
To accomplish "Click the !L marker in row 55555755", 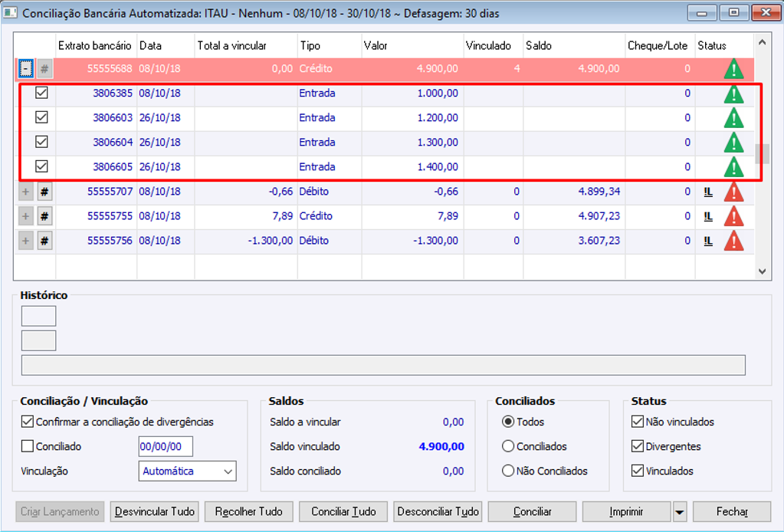I will (708, 216).
